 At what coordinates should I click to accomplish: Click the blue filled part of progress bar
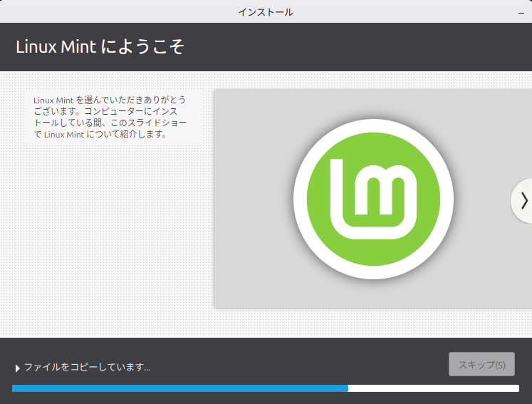tap(178, 388)
